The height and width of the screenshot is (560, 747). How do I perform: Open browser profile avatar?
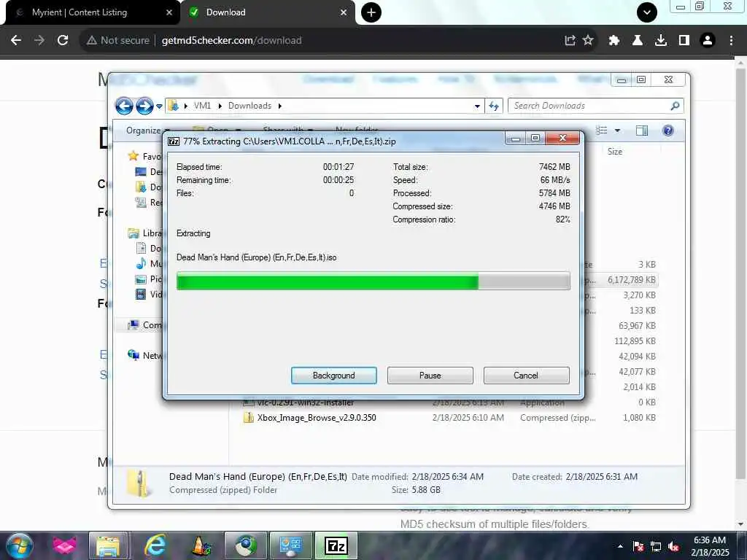tap(708, 41)
